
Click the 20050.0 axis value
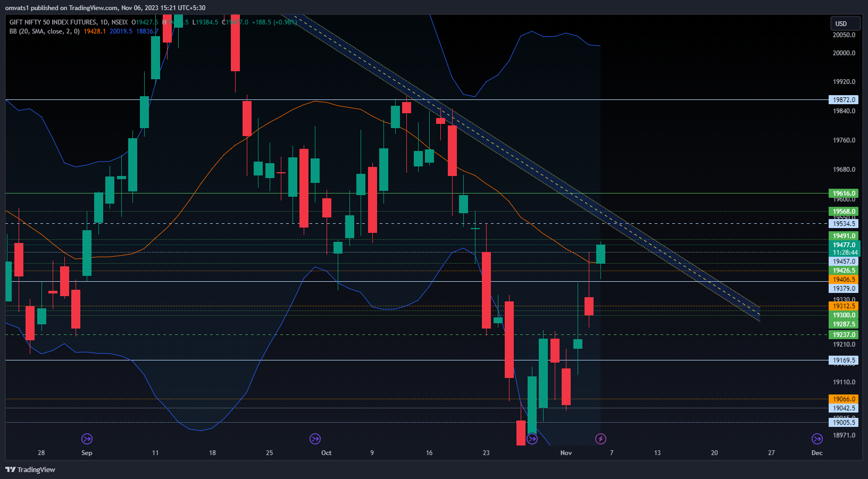pos(844,35)
